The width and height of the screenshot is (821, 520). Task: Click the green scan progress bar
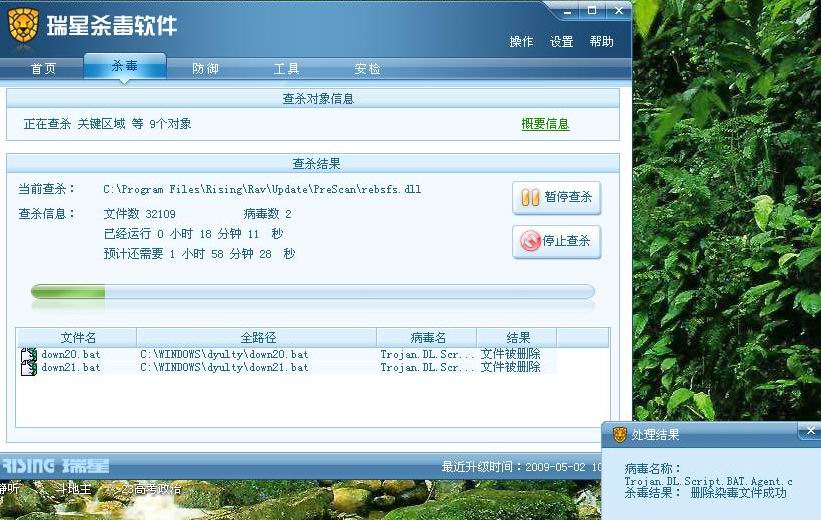click(x=313, y=292)
